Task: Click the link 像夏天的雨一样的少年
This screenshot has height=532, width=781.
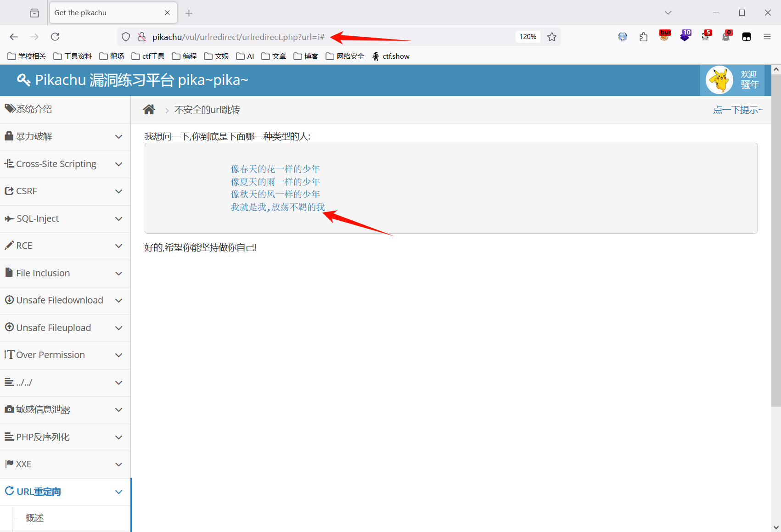Action: click(275, 182)
